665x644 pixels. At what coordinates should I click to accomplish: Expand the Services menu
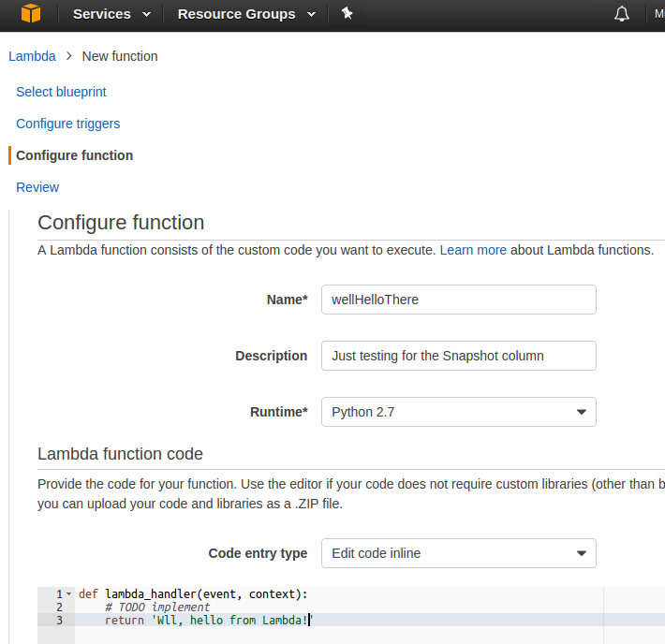click(111, 14)
